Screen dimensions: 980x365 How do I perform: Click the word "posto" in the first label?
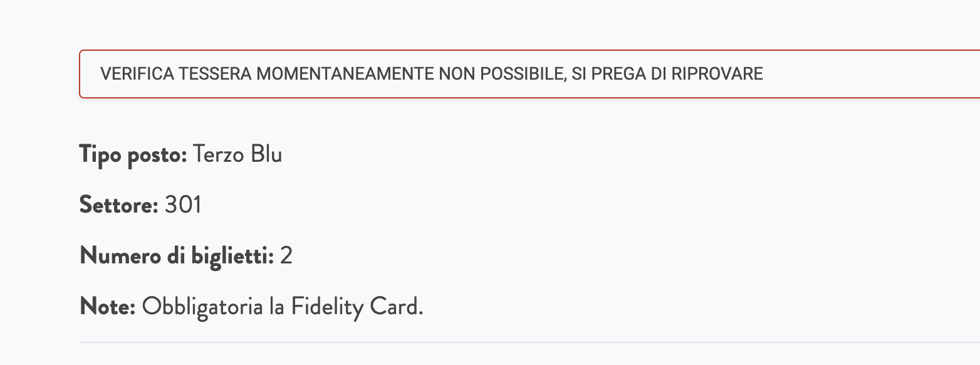pyautogui.click(x=157, y=155)
